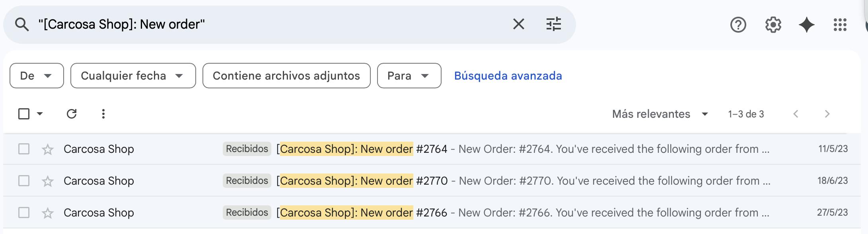This screenshot has width=868, height=234.
Task: Open search filter options icon
Action: click(553, 24)
